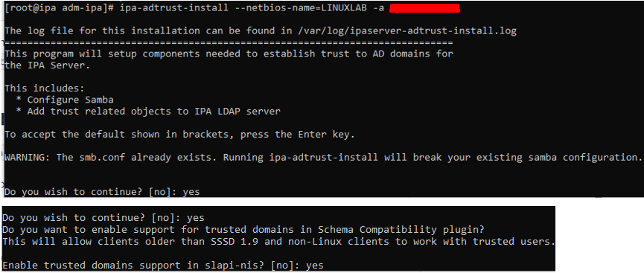644x273 pixels.
Task: Select the 'To accept the default' instruction line
Action: [x=179, y=134]
